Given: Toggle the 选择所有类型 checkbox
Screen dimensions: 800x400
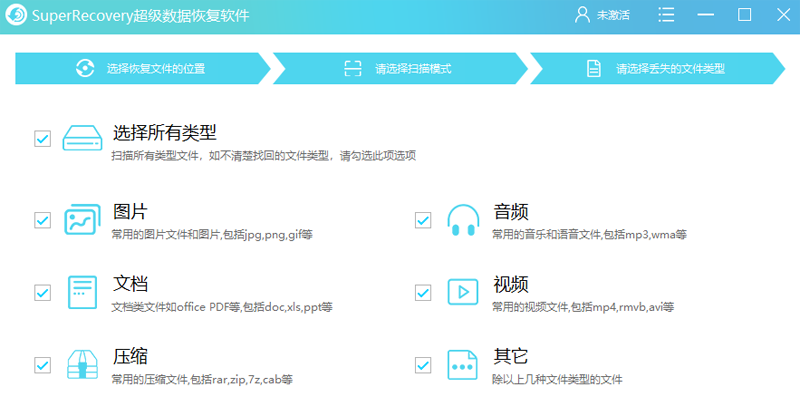Looking at the screenshot, I should [x=42, y=138].
